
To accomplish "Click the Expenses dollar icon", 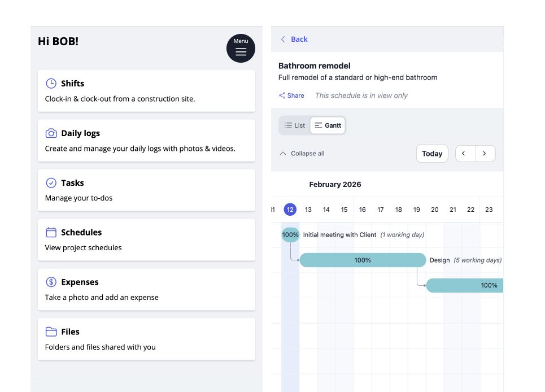I will coord(51,282).
